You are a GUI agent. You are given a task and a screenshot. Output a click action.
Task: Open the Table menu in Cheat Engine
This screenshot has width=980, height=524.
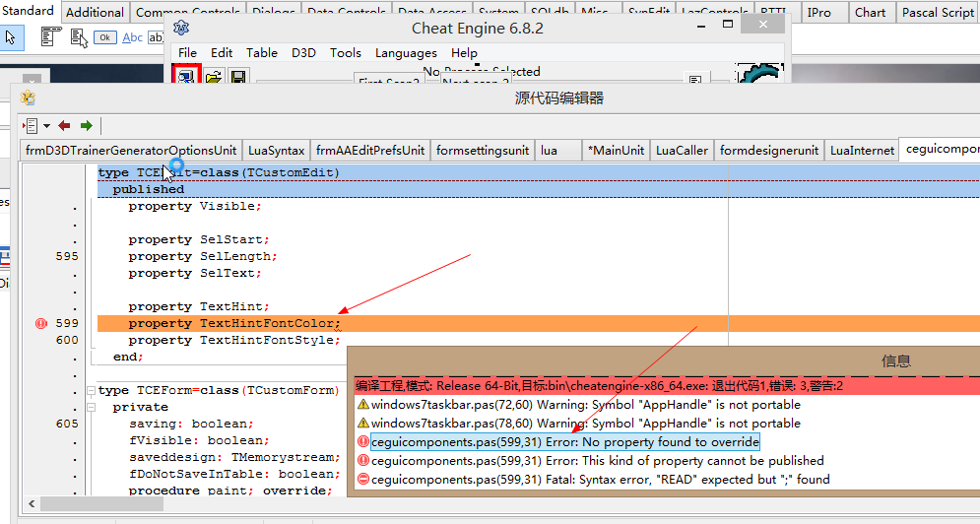coord(262,52)
